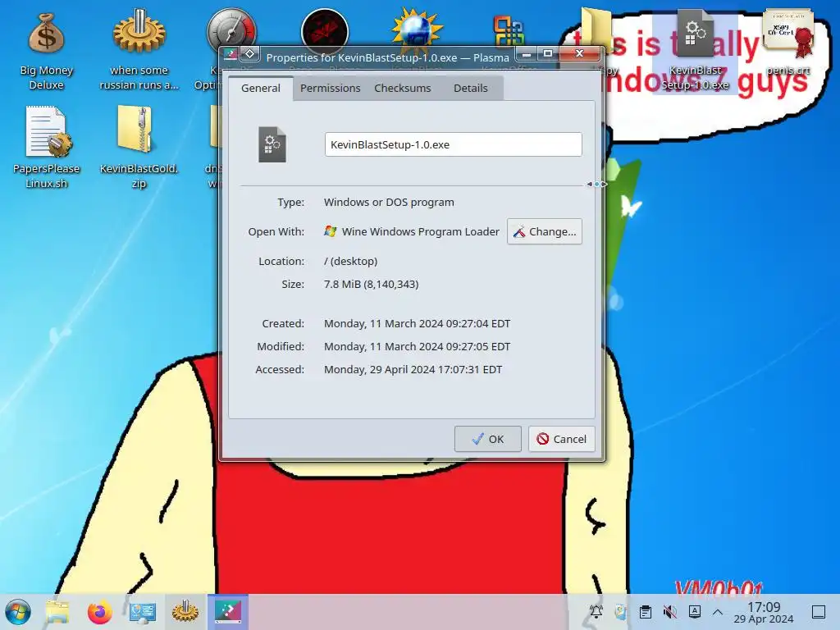
Task: Click the gear application in the taskbar
Action: coord(185,612)
